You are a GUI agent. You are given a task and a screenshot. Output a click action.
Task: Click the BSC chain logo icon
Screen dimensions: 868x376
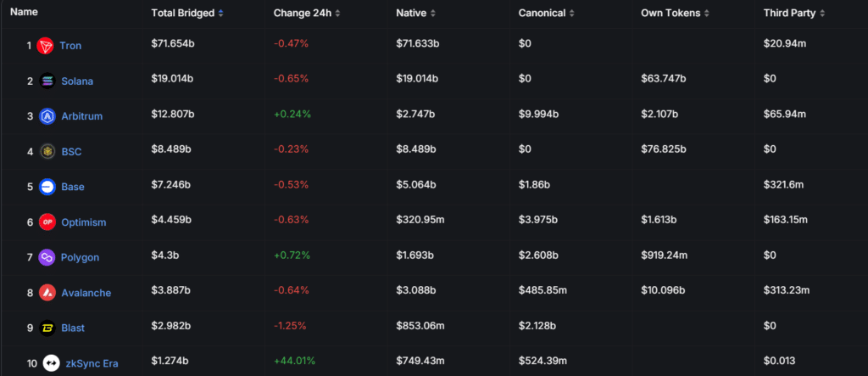47,151
